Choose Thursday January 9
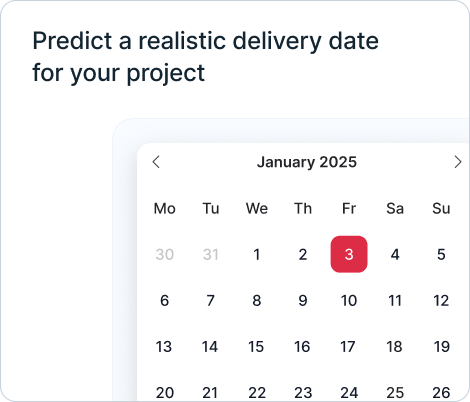470x402 pixels. 303,301
